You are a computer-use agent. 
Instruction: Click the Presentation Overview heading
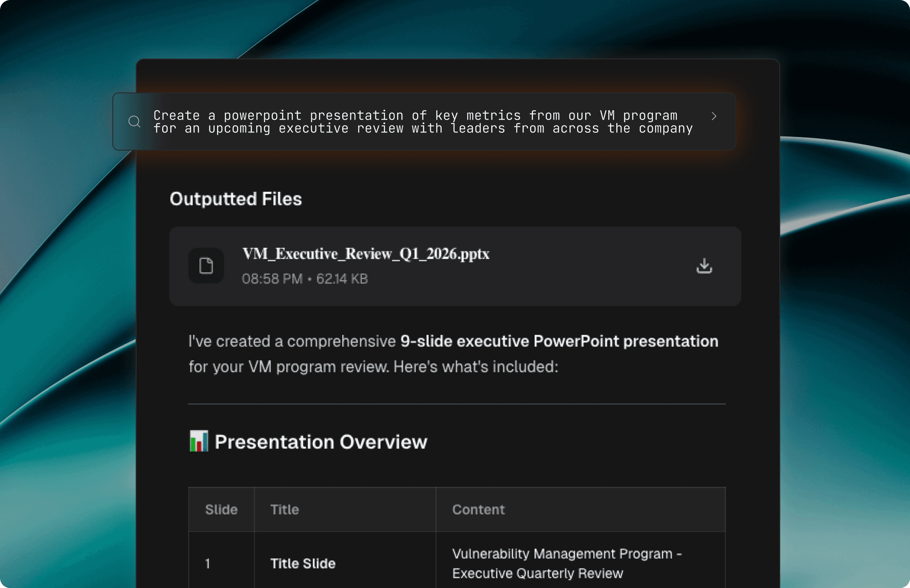[321, 442]
